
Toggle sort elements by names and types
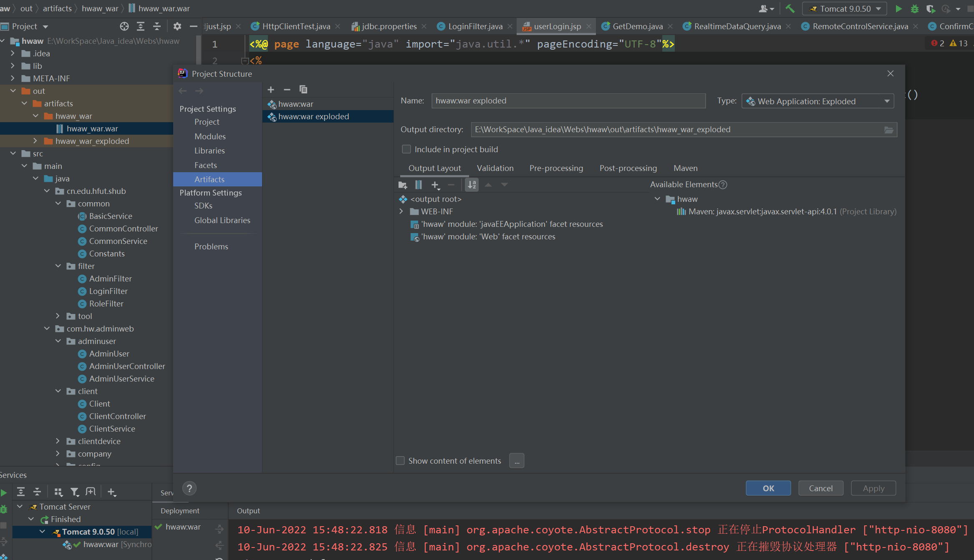pyautogui.click(x=472, y=185)
